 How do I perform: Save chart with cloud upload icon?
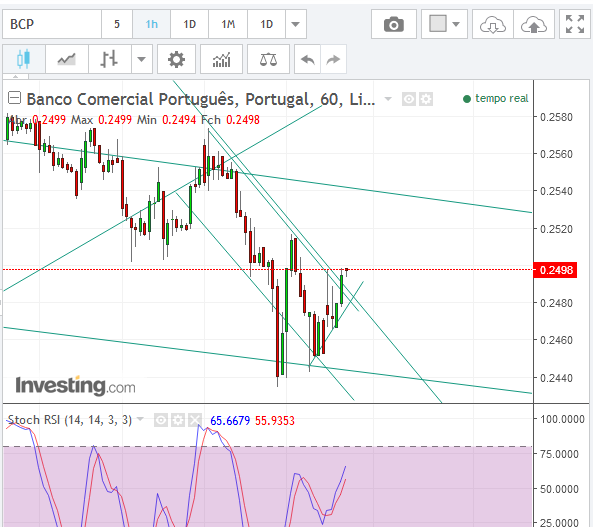pyautogui.click(x=534, y=25)
